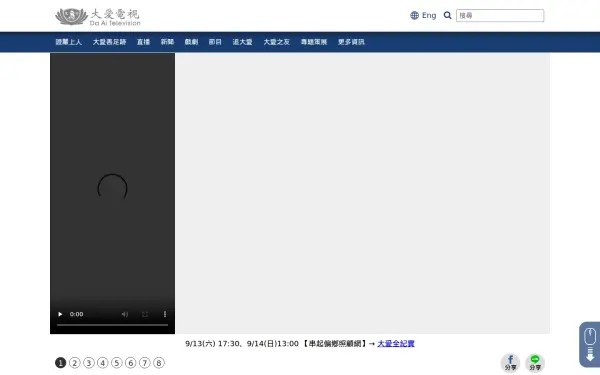
Task: Open the video's three-dot options menu
Action: pyautogui.click(x=165, y=314)
